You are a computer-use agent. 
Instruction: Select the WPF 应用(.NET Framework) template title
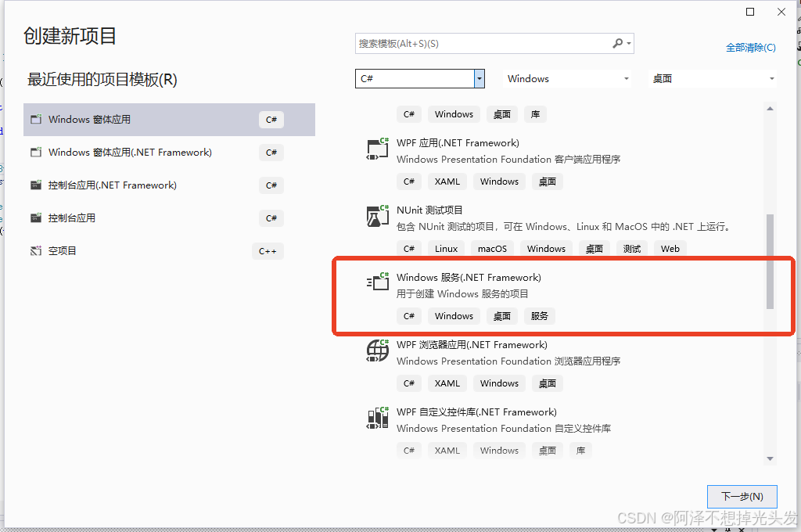[458, 143]
